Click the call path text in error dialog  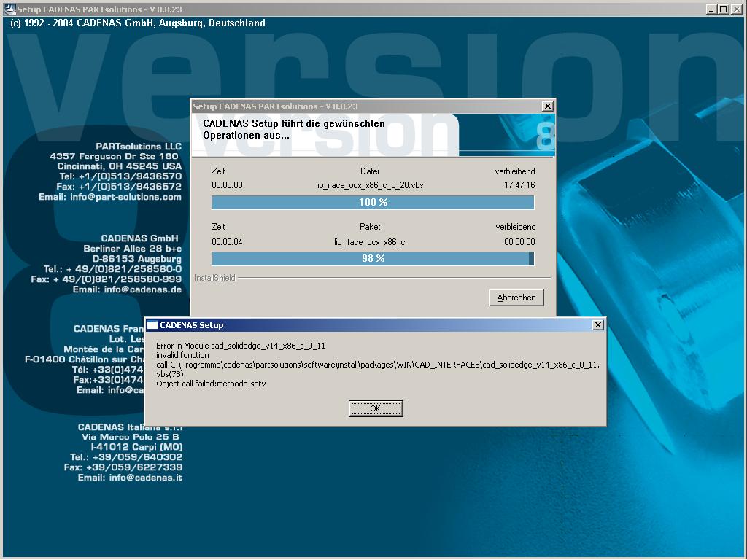tap(378, 369)
